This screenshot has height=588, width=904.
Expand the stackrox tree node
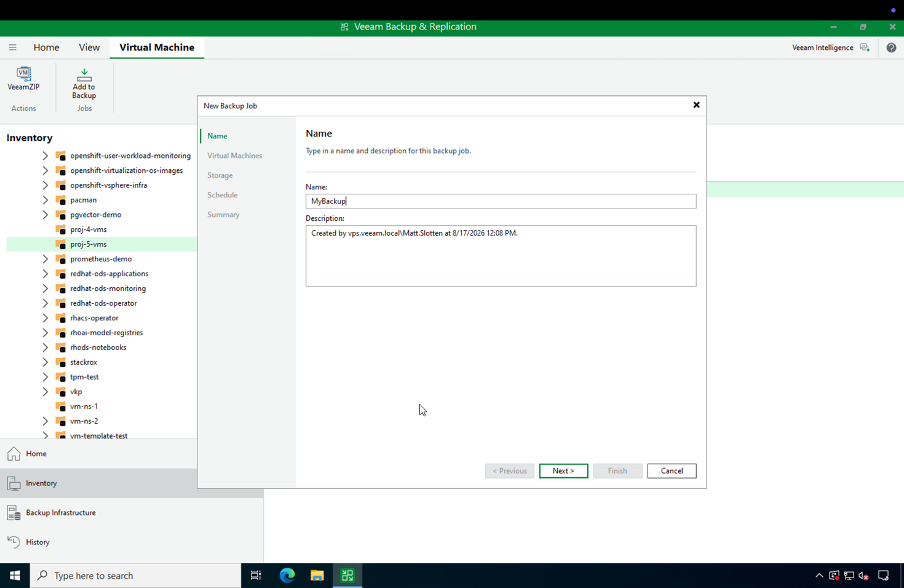tap(45, 362)
